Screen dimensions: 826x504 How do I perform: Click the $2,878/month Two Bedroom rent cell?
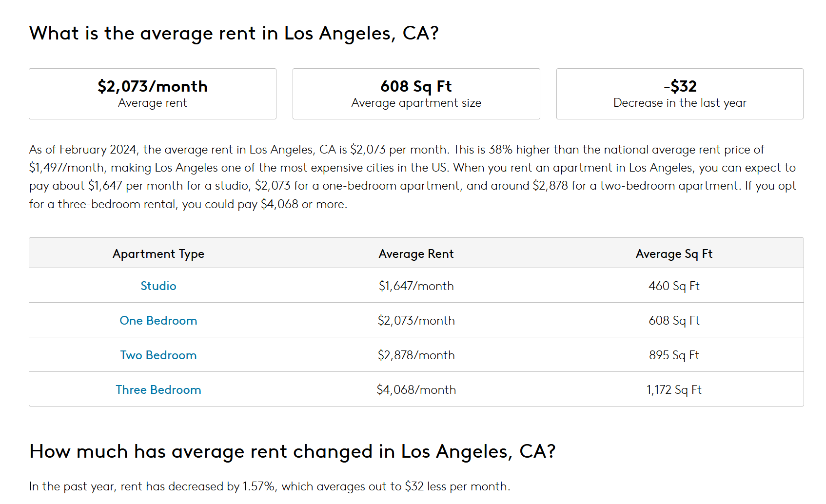click(416, 355)
